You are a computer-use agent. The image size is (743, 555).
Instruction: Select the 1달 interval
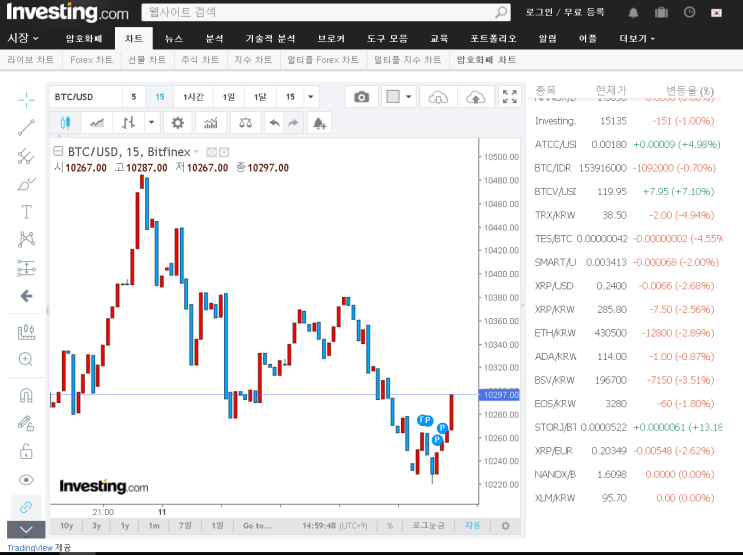[x=260, y=97]
